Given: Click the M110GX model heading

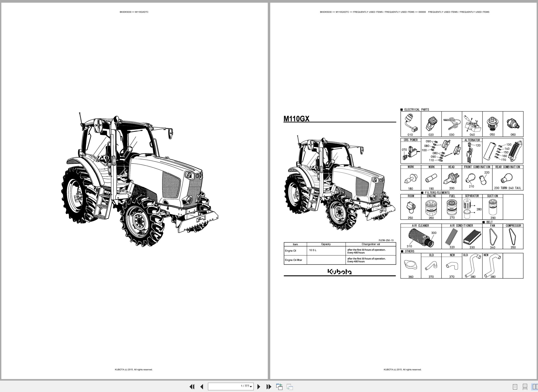Looking at the screenshot, I should pos(296,119).
